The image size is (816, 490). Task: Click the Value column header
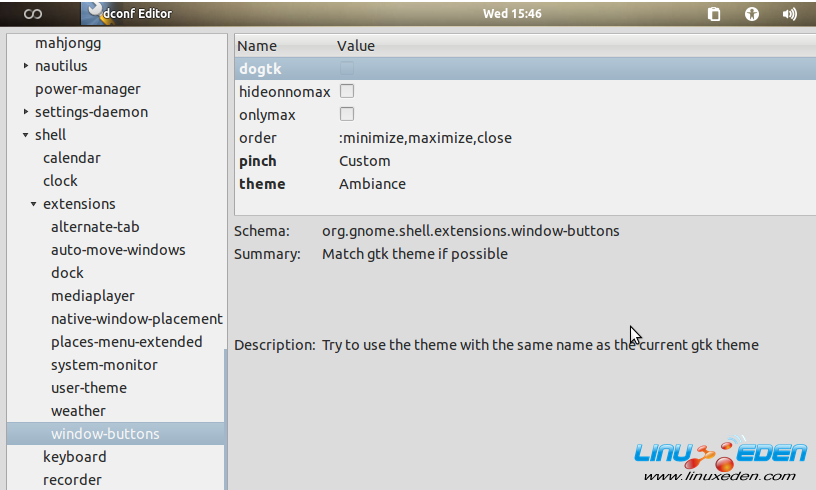(x=356, y=46)
